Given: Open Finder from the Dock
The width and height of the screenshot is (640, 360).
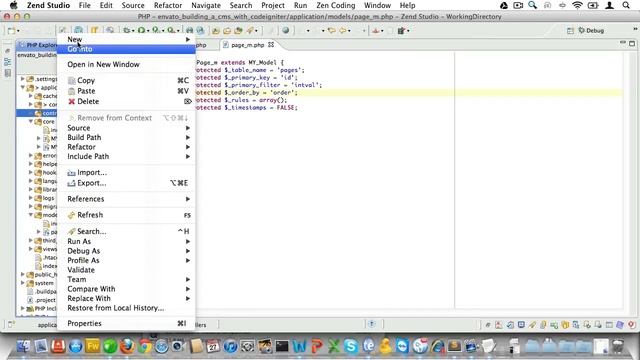Looking at the screenshot, I should pos(23,347).
